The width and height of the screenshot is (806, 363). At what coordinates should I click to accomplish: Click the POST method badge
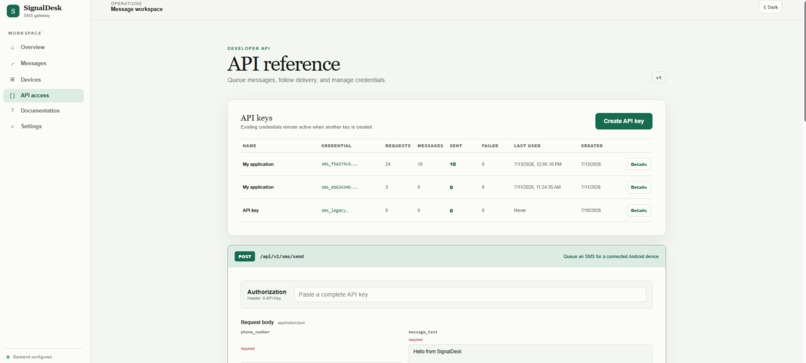[x=245, y=257]
